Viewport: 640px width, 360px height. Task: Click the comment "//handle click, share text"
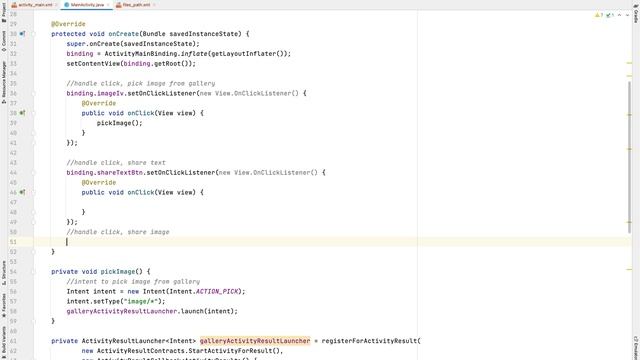pos(116,162)
